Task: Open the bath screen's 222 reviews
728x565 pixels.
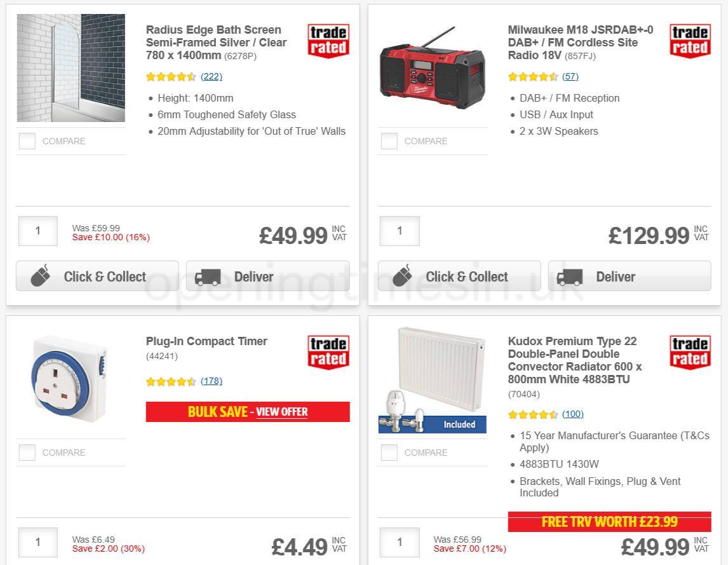Action: click(211, 76)
